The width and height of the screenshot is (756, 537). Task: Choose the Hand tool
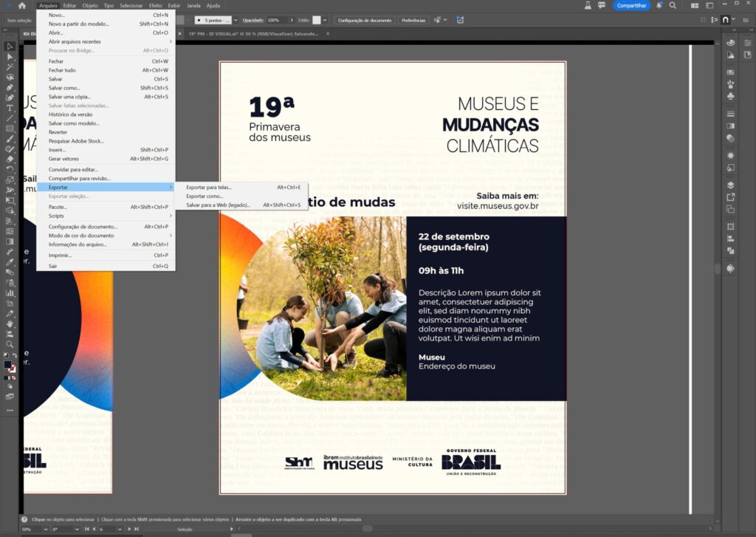[10, 324]
